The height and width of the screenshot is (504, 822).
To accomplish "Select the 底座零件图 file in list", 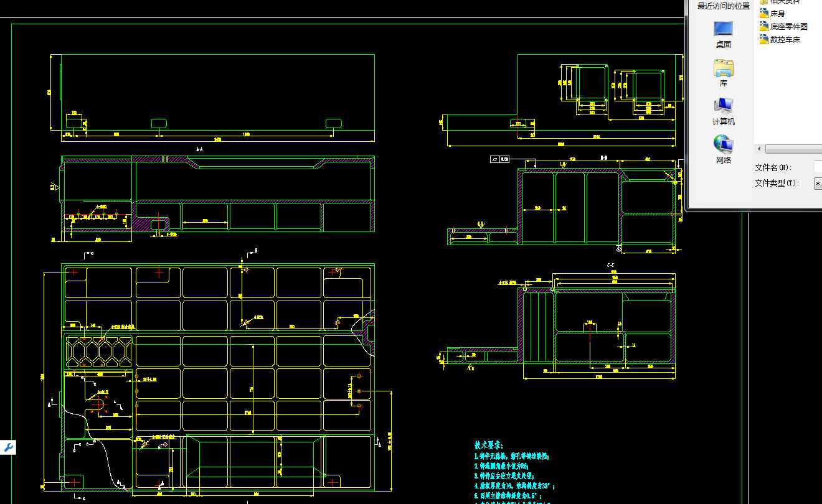I will pyautogui.click(x=783, y=27).
